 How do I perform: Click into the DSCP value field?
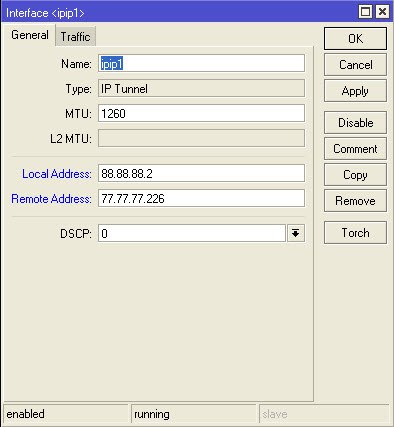click(x=192, y=233)
